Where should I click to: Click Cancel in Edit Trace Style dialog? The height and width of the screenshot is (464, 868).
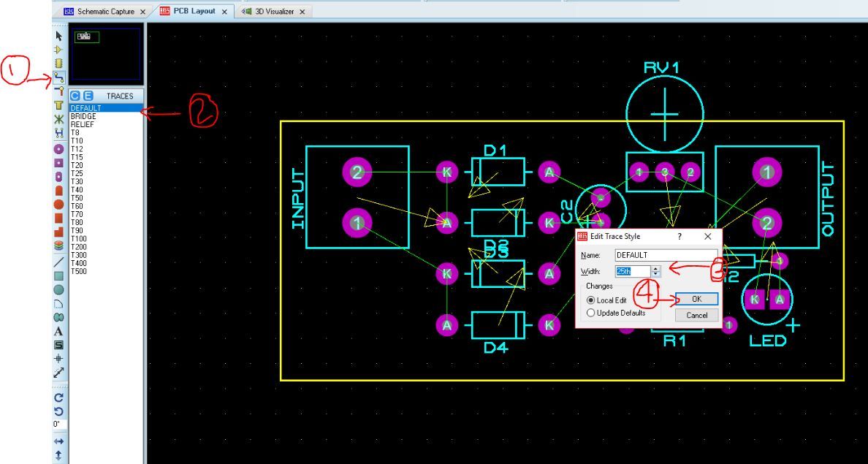pyautogui.click(x=696, y=315)
